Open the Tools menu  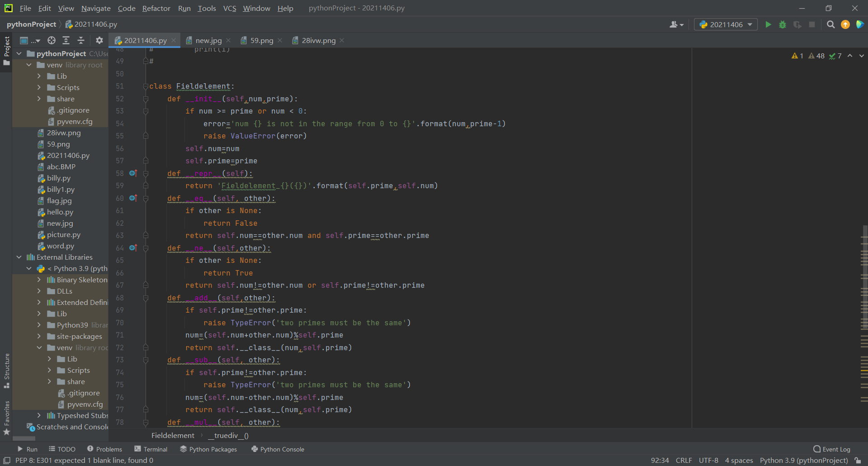pos(207,8)
